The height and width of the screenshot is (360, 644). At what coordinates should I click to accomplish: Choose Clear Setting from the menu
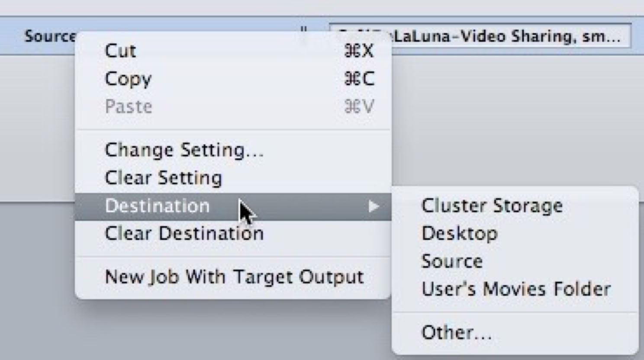163,178
